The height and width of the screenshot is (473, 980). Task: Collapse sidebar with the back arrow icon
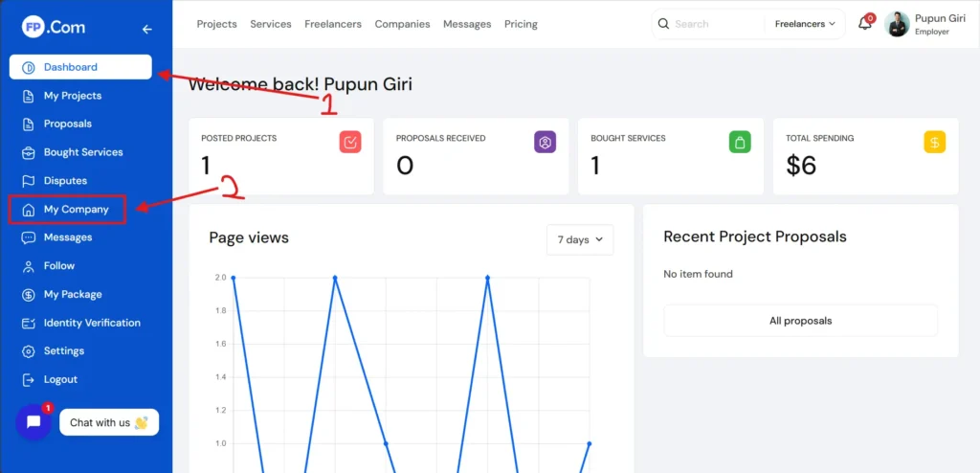[x=146, y=30]
